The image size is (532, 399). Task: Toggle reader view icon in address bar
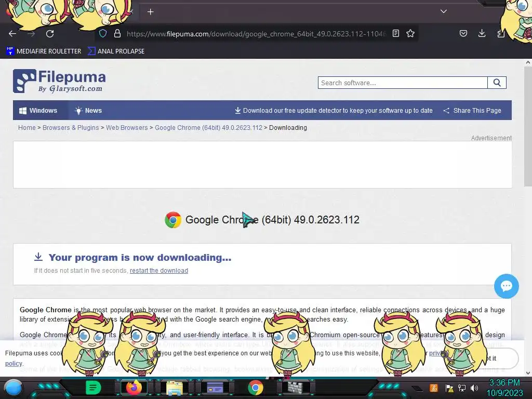pos(395,33)
